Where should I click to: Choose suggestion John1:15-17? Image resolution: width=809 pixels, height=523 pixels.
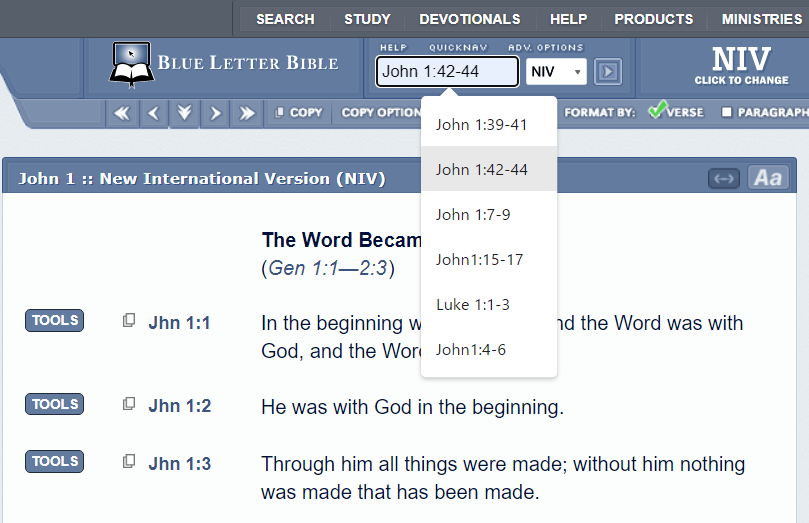[489, 259]
